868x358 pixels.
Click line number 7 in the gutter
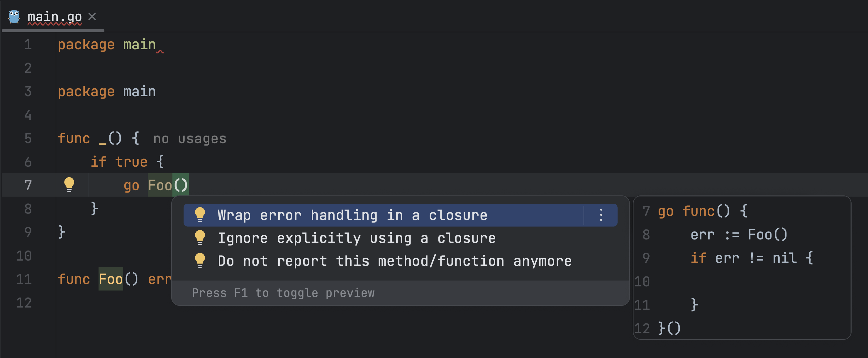coord(28,185)
